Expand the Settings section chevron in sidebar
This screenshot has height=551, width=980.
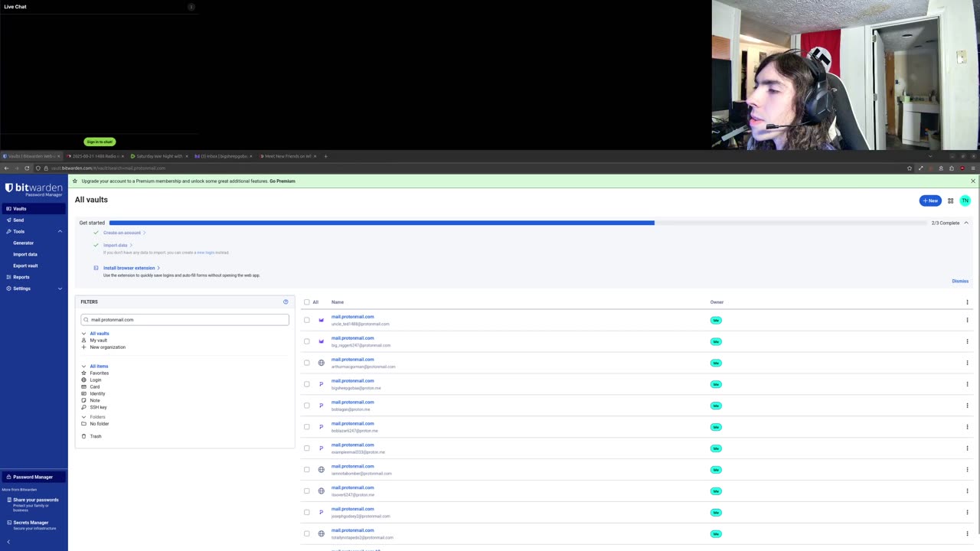pyautogui.click(x=60, y=289)
